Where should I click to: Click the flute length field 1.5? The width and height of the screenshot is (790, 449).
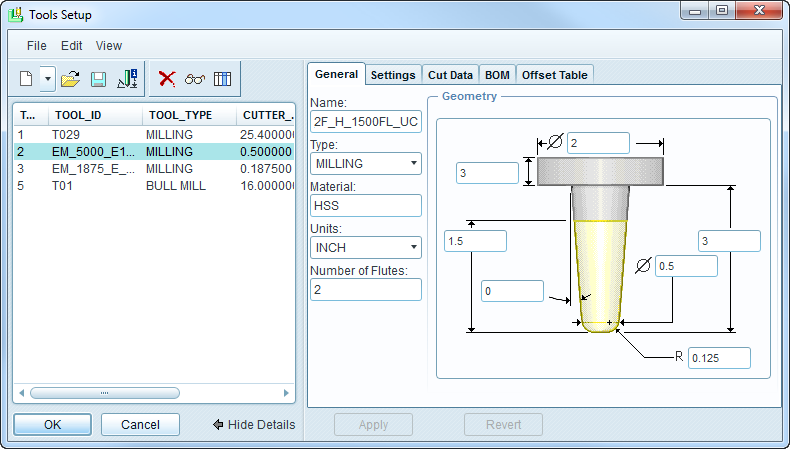(x=475, y=241)
